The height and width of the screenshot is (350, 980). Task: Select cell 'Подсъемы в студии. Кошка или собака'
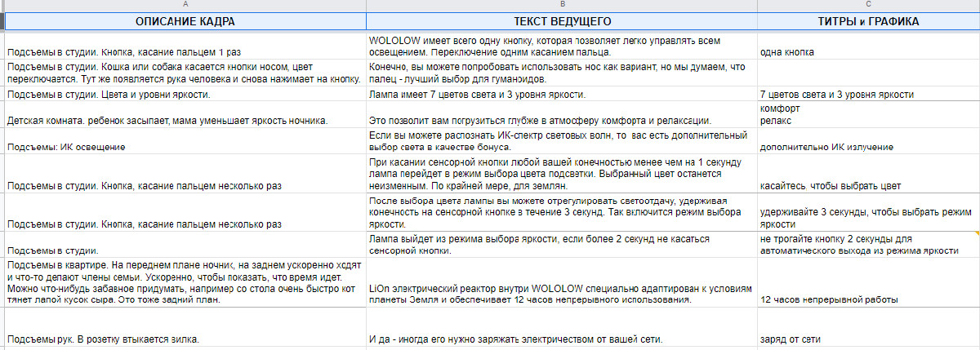coord(185,73)
